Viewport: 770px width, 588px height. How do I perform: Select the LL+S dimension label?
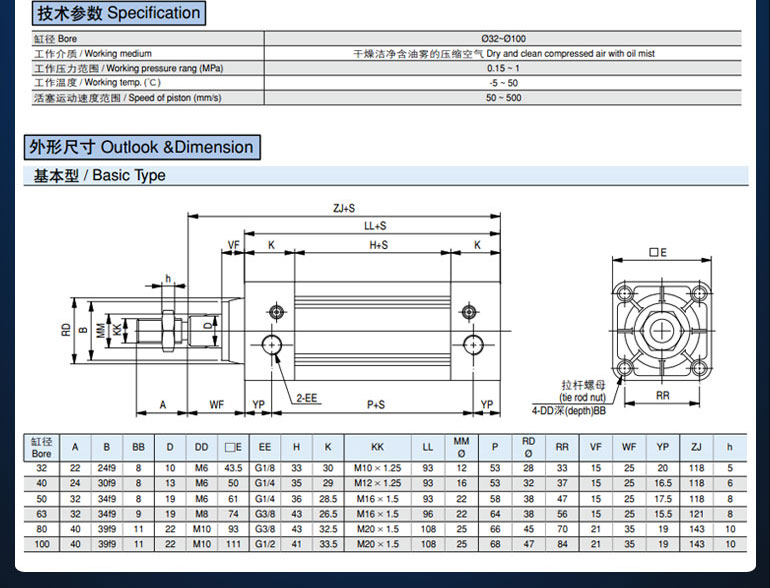click(374, 227)
